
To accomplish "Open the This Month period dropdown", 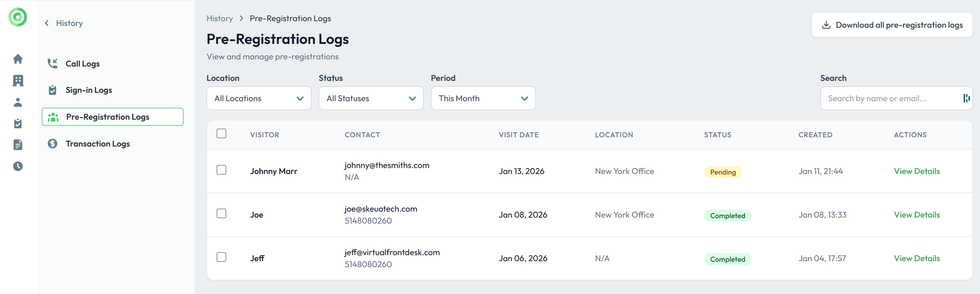I will 483,98.
